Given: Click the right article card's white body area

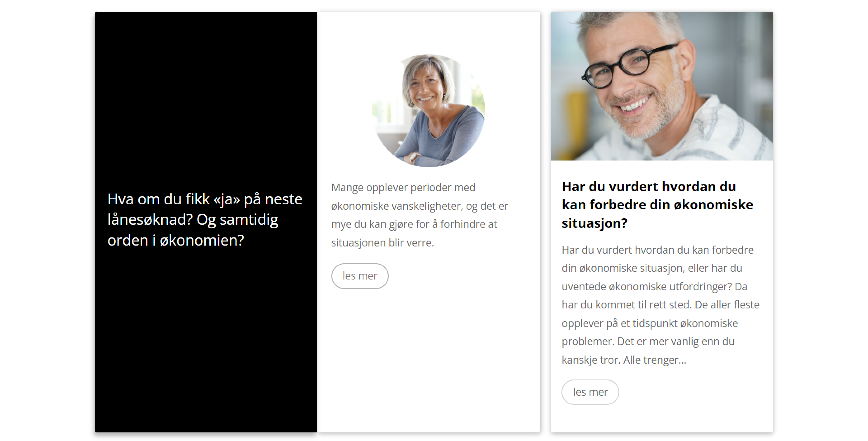Looking at the screenshot, I should (662, 296).
